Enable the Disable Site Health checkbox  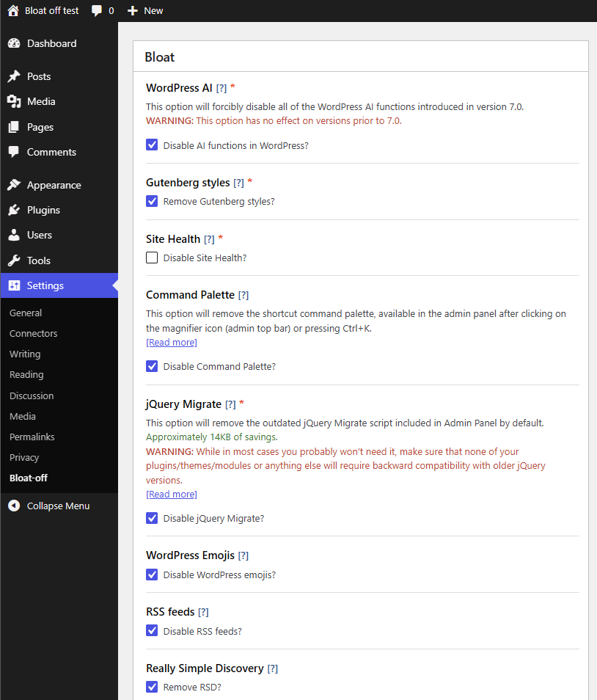pos(152,258)
